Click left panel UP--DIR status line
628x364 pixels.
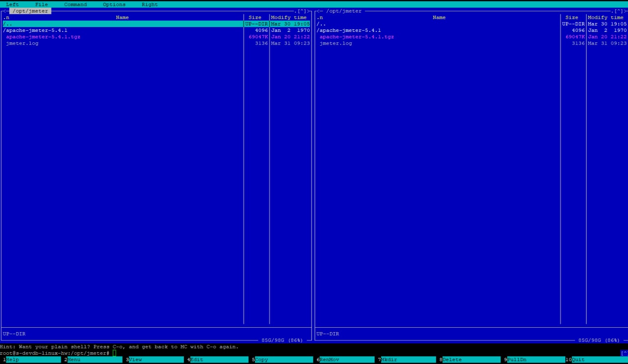click(14, 334)
